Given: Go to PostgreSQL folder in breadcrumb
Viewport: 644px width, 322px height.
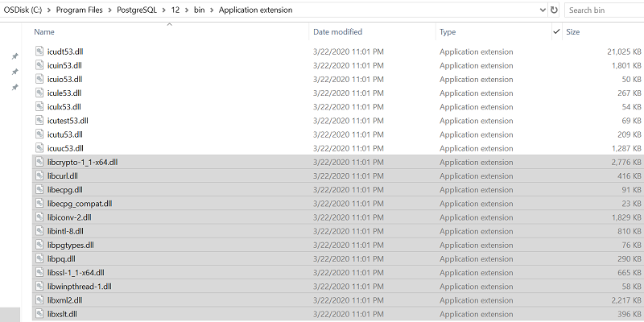Looking at the screenshot, I should (137, 10).
